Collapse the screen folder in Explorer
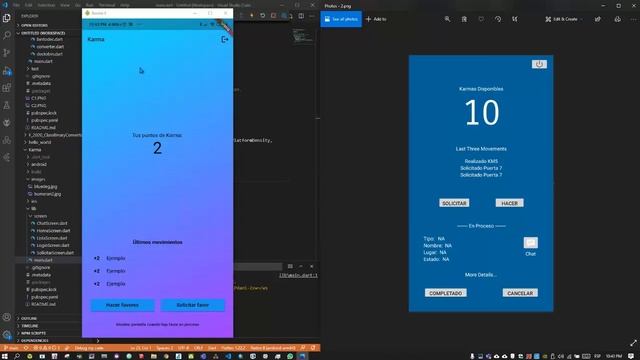This screenshot has width=640, height=360. pyautogui.click(x=40, y=216)
